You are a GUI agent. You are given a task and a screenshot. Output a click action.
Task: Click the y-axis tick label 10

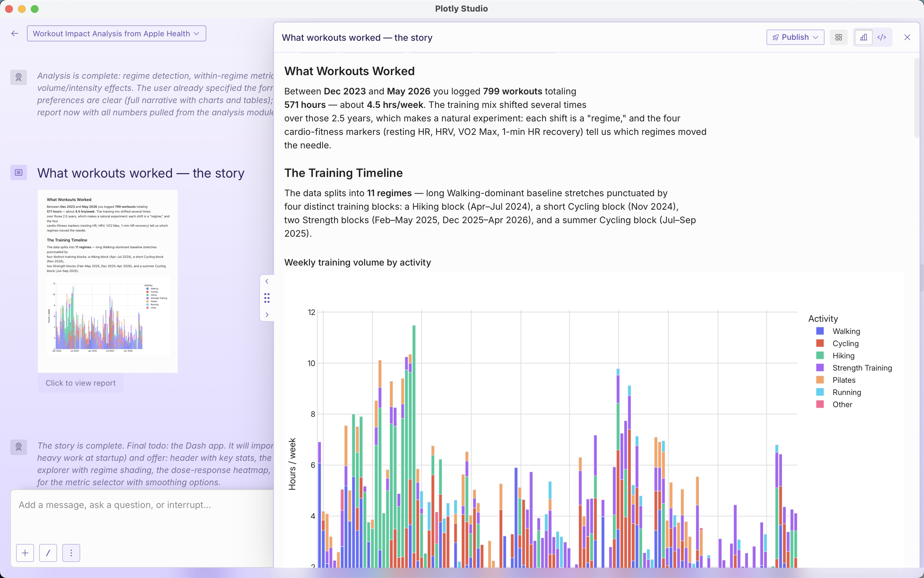pyautogui.click(x=312, y=363)
